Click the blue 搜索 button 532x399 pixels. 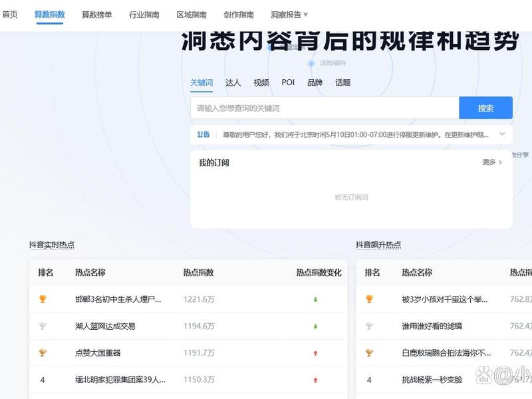[x=485, y=108]
